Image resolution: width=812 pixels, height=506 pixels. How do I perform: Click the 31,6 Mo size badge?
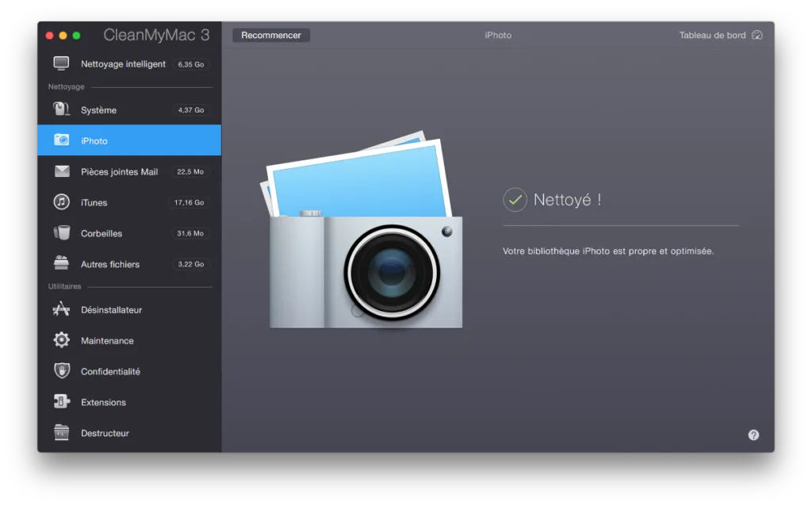(190, 233)
